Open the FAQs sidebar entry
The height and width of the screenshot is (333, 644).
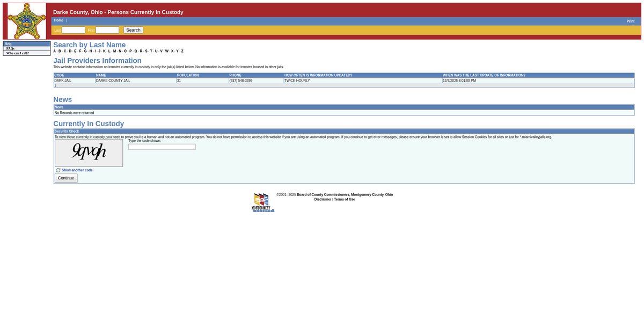(27, 48)
